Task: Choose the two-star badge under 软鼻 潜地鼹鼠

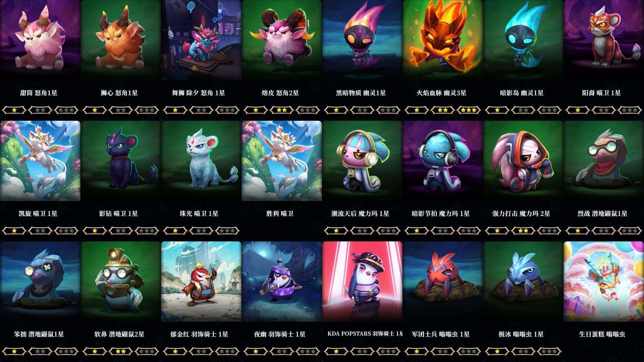Action: (x=121, y=351)
